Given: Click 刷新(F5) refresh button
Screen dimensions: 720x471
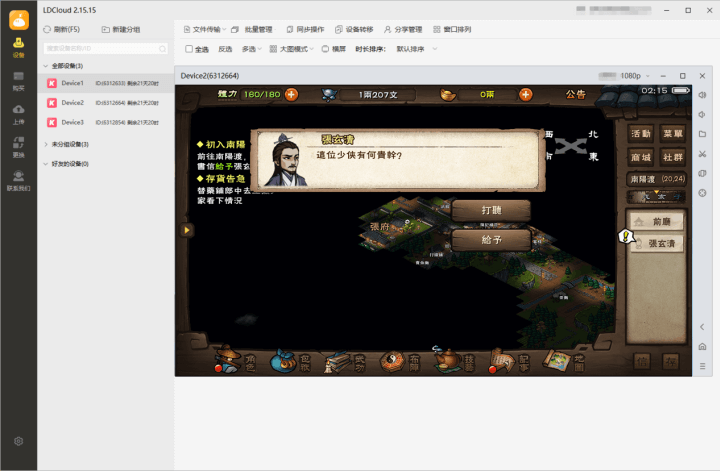Looking at the screenshot, I should tap(62, 29).
